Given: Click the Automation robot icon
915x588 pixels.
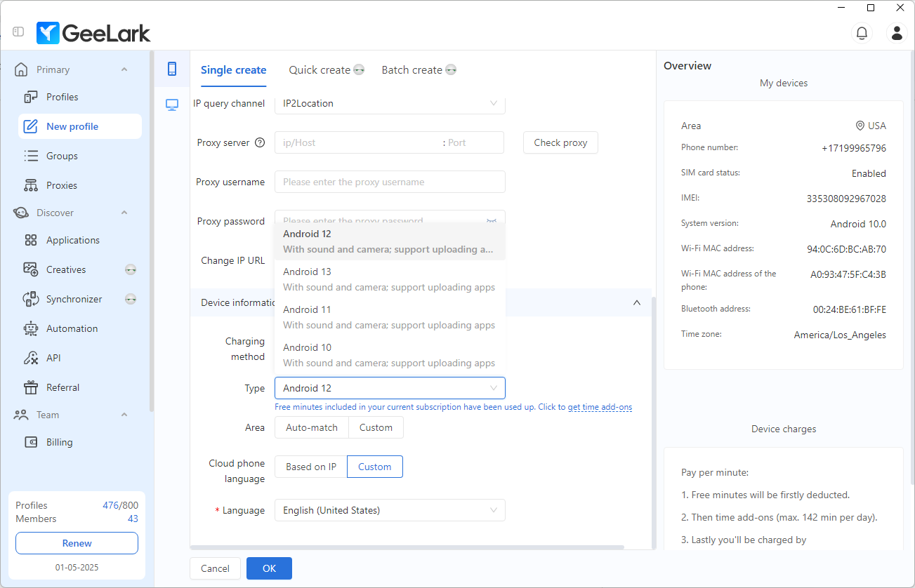Looking at the screenshot, I should point(31,328).
